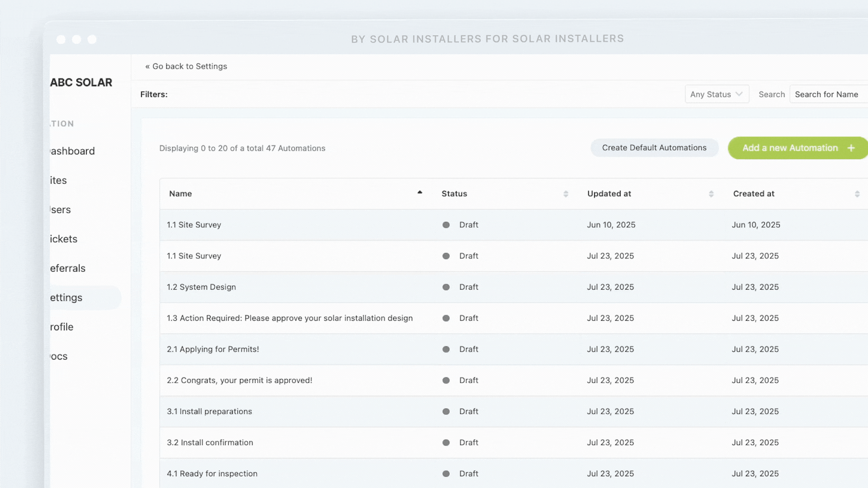This screenshot has height=488, width=868.
Task: Click sort arrows in Created at header
Action: 857,194
